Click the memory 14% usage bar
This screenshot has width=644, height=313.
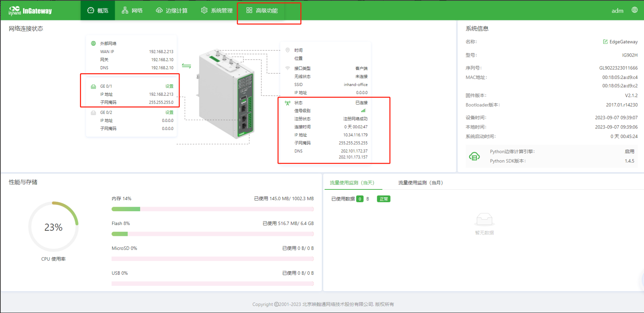212,209
